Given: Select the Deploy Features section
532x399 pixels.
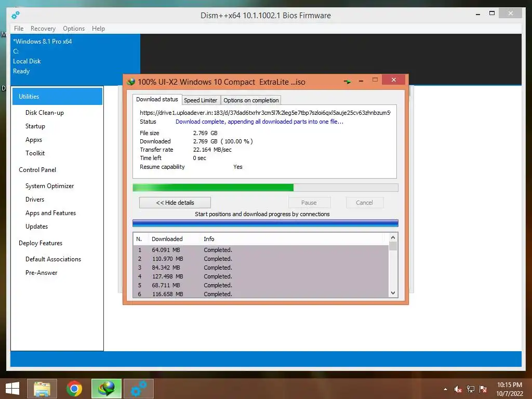Looking at the screenshot, I should [x=41, y=243].
